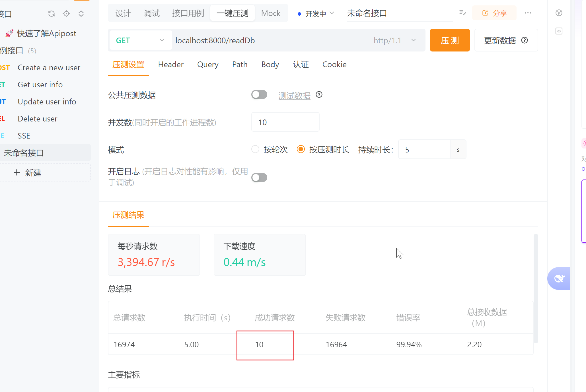Click the orange 压测 button
586x392 pixels.
tap(450, 40)
